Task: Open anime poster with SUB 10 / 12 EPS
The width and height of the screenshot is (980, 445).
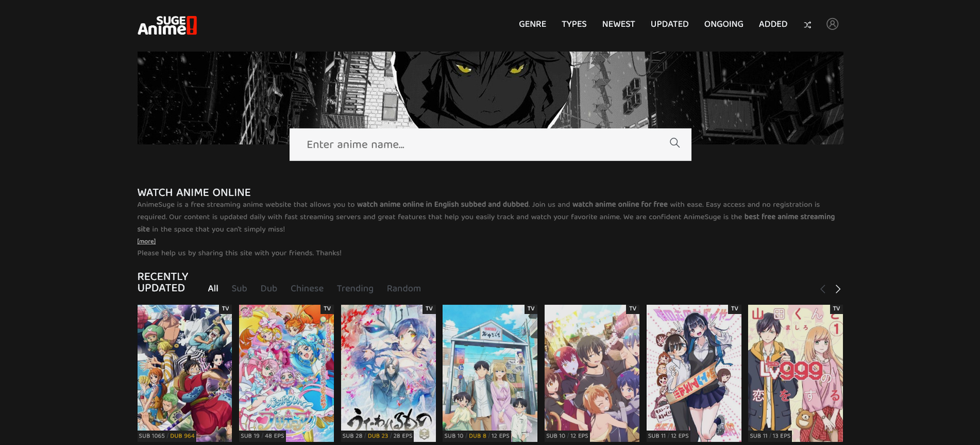Action: pyautogui.click(x=592, y=373)
